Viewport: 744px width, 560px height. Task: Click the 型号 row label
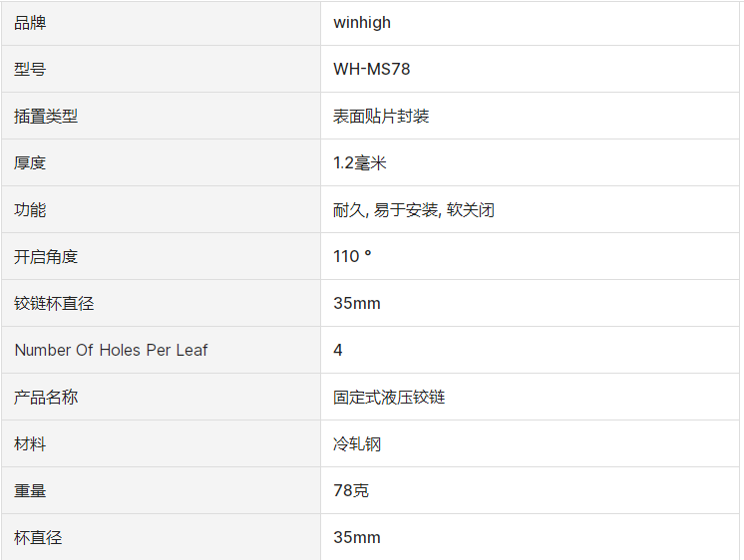coord(30,70)
